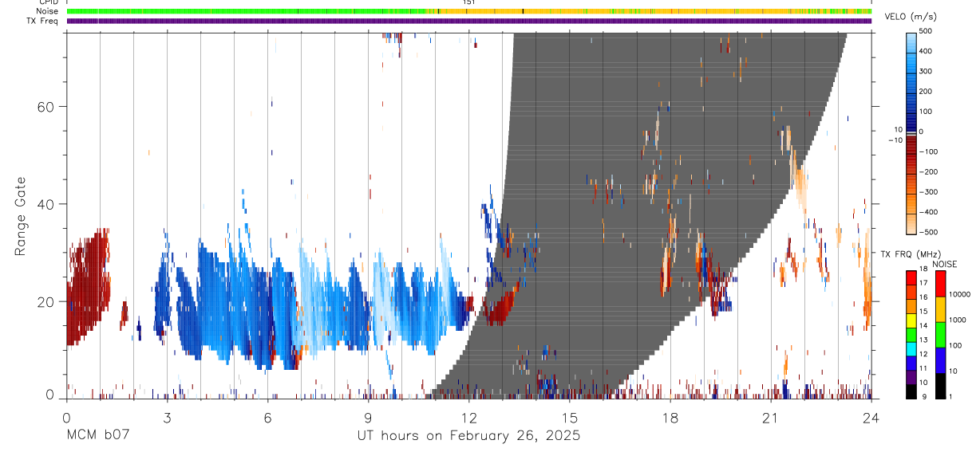Click the 18 label on TX FRQ legend

coord(923,270)
